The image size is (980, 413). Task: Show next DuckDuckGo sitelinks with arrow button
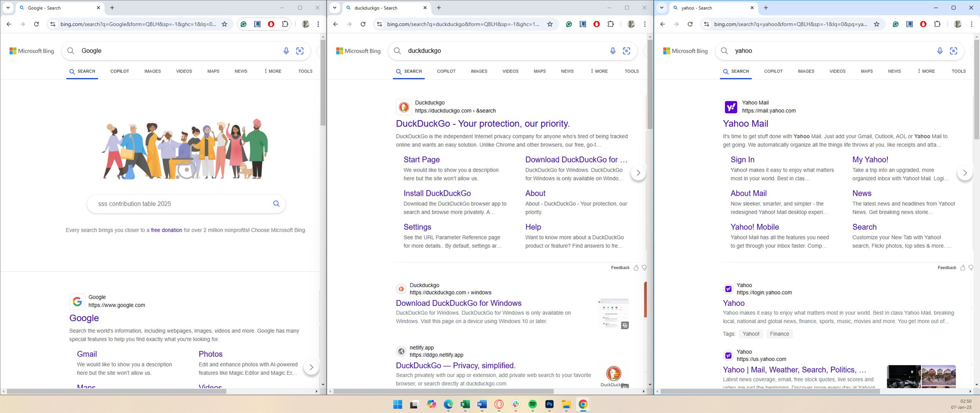click(638, 173)
